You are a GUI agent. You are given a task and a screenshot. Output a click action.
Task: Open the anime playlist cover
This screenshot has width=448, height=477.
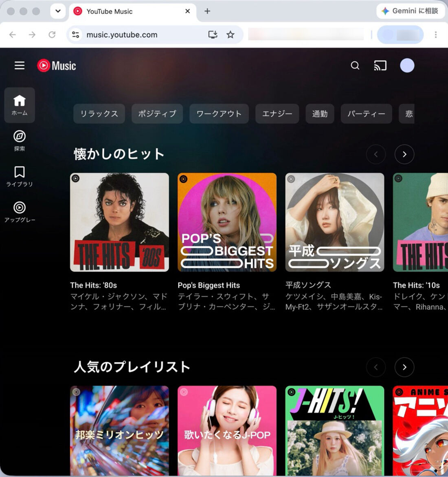pos(420,431)
